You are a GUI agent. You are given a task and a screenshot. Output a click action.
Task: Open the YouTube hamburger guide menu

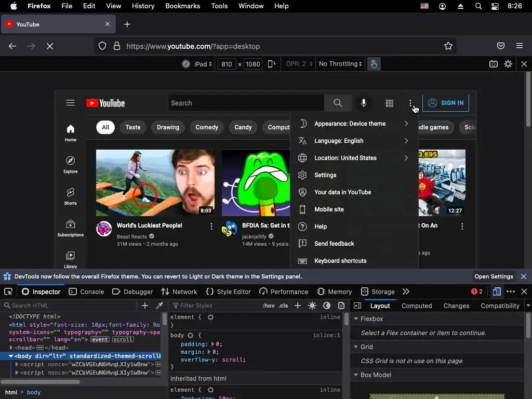70,103
